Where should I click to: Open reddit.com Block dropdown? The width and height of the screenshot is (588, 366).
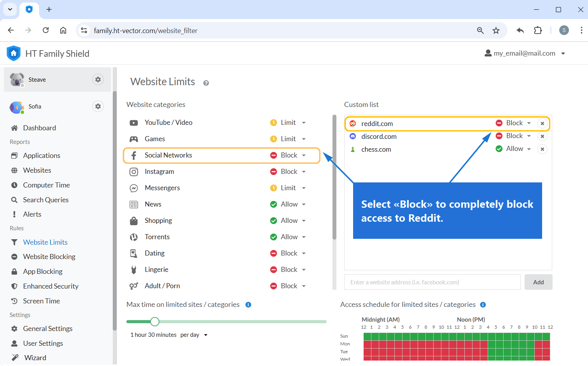[x=513, y=123]
